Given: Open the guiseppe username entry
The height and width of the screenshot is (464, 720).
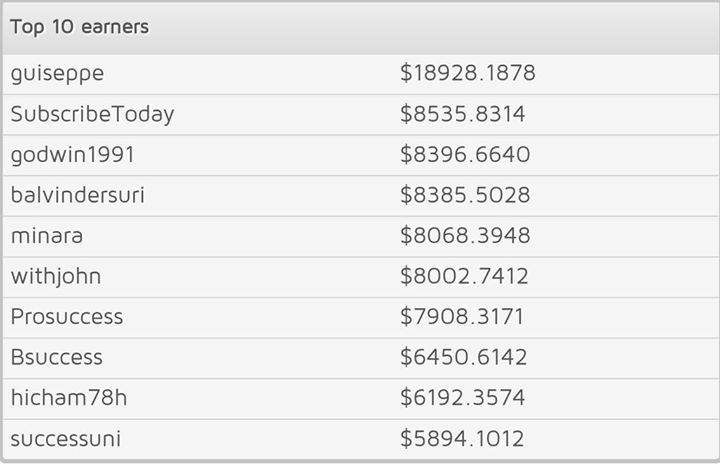Looking at the screenshot, I should pyautogui.click(x=57, y=74).
